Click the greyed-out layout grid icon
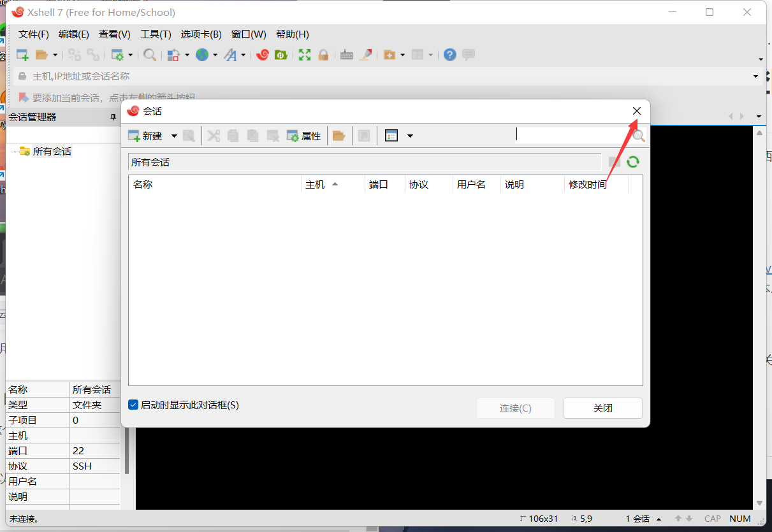 [418, 55]
